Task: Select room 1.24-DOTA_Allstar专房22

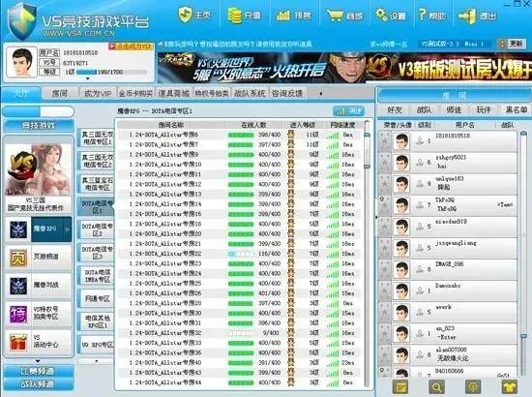Action: point(239,254)
